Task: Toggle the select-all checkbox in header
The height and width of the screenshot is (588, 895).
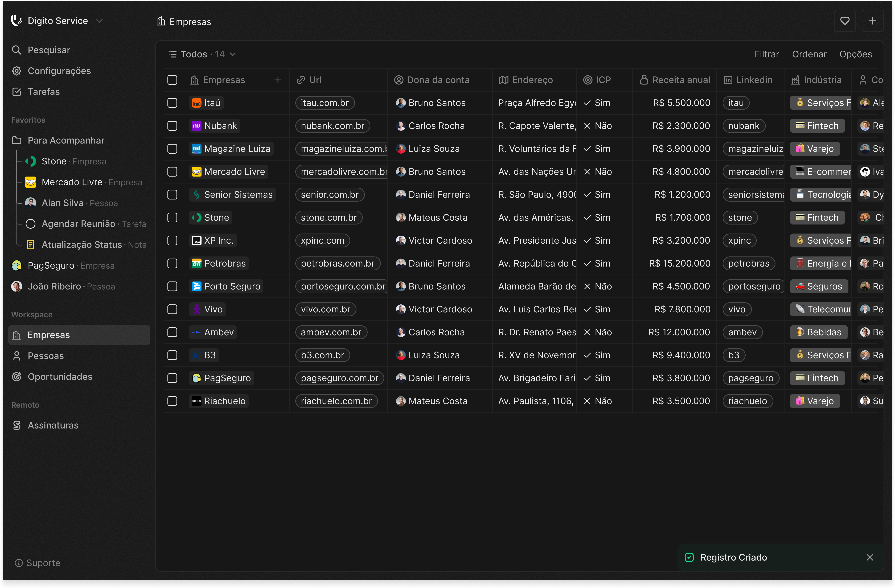Action: pyautogui.click(x=172, y=80)
